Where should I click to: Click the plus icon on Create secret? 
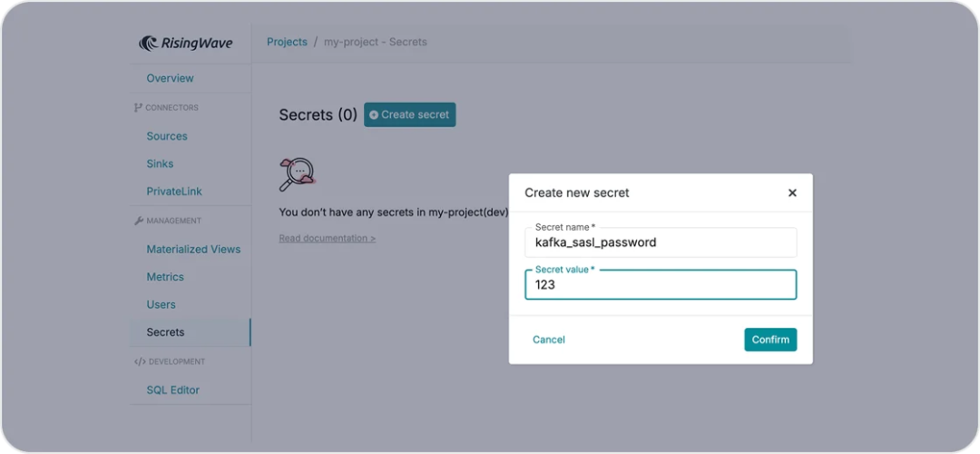tap(374, 115)
